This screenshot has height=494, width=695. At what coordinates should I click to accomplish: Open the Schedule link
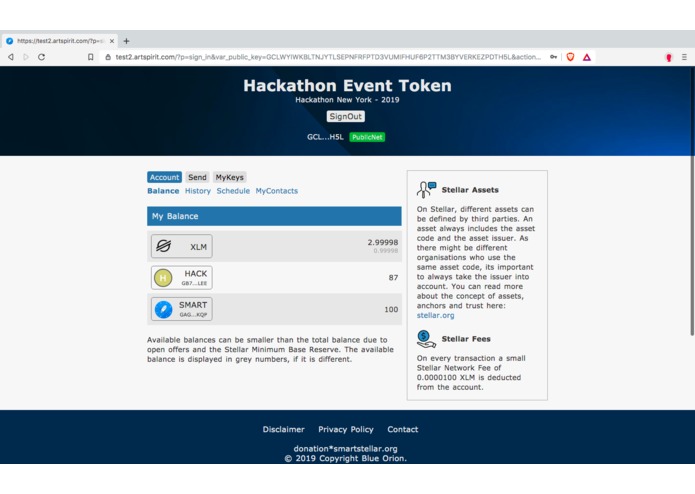[x=233, y=191]
